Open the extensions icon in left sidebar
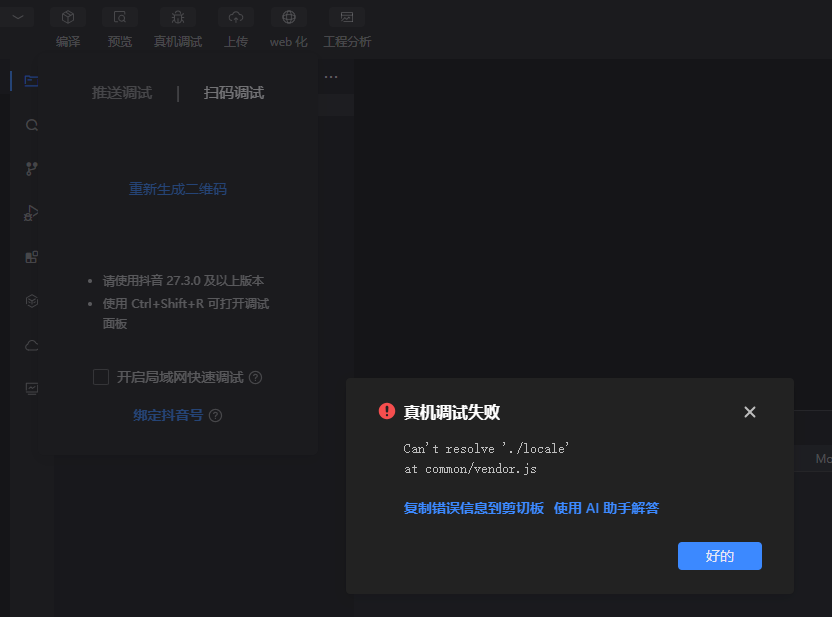The image size is (832, 617). 32,257
